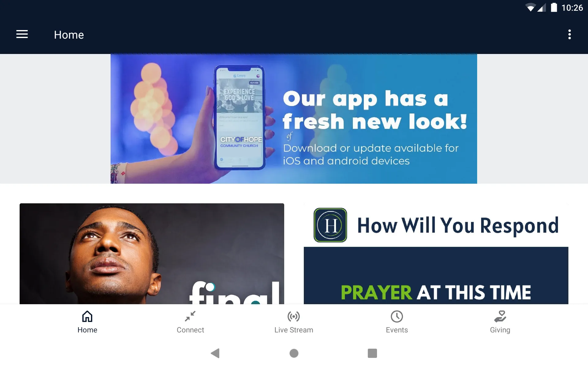Tap the three-dot overflow menu icon
Image resolution: width=588 pixels, height=368 pixels.
click(570, 35)
